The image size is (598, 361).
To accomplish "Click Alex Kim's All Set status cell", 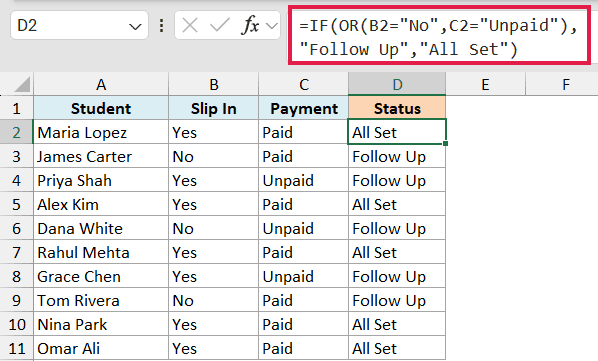I will point(397,204).
